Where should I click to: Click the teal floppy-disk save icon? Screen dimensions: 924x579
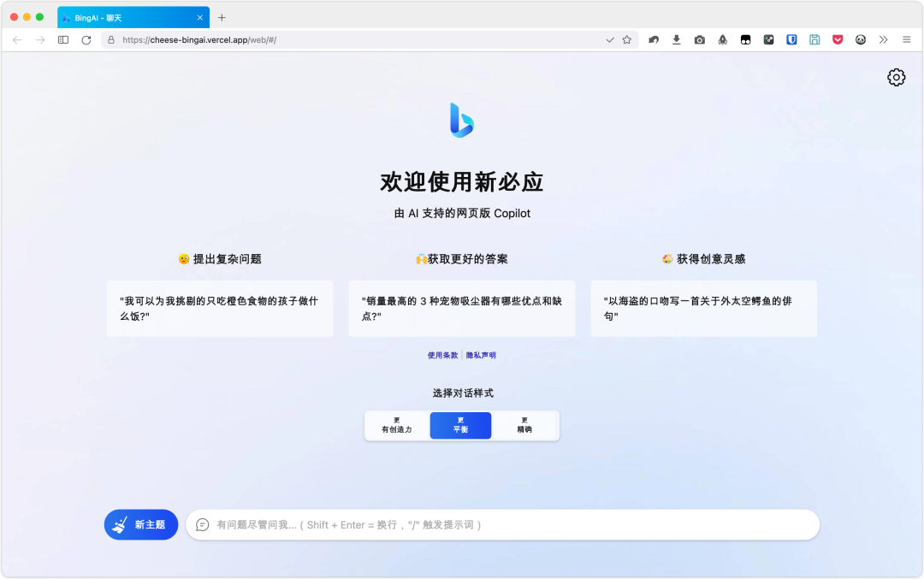point(814,40)
